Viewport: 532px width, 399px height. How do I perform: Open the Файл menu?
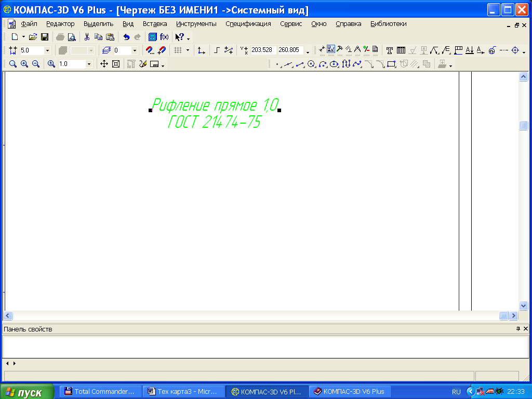(29, 24)
